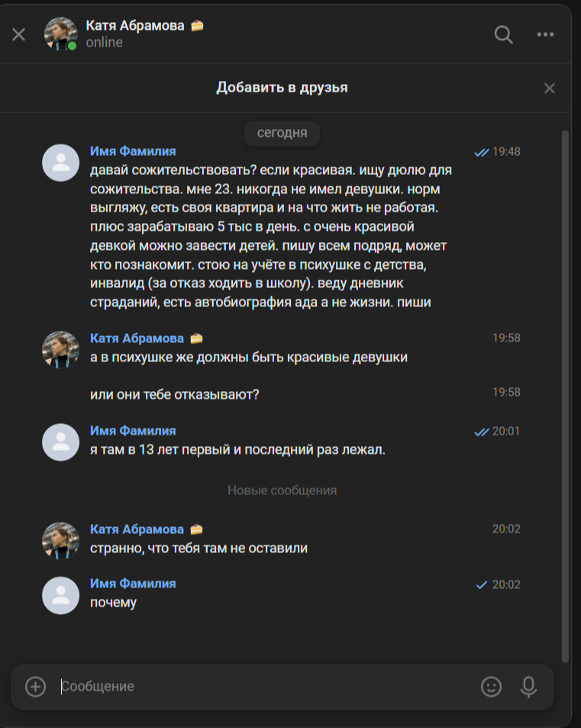Image resolution: width=581 pixels, height=728 pixels.
Task: Open the three-dots more options menu
Action: 545,34
